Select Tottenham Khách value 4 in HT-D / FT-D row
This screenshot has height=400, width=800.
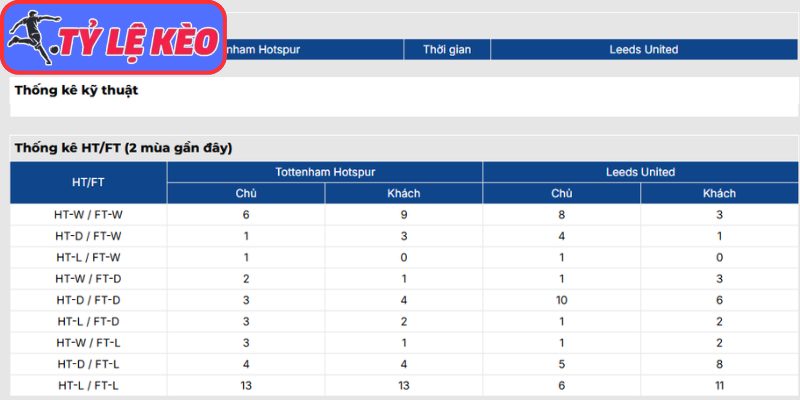coord(404,301)
